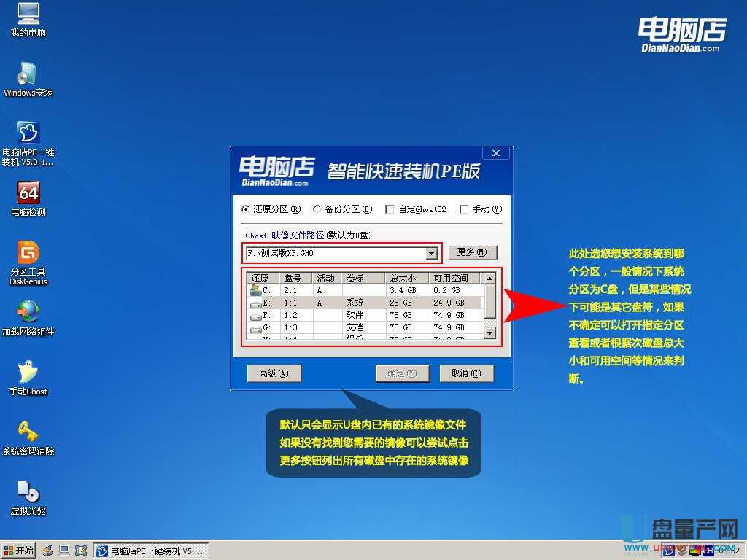747x560 pixels.
Task: Select the 文档 partition row label
Action: tap(355, 327)
